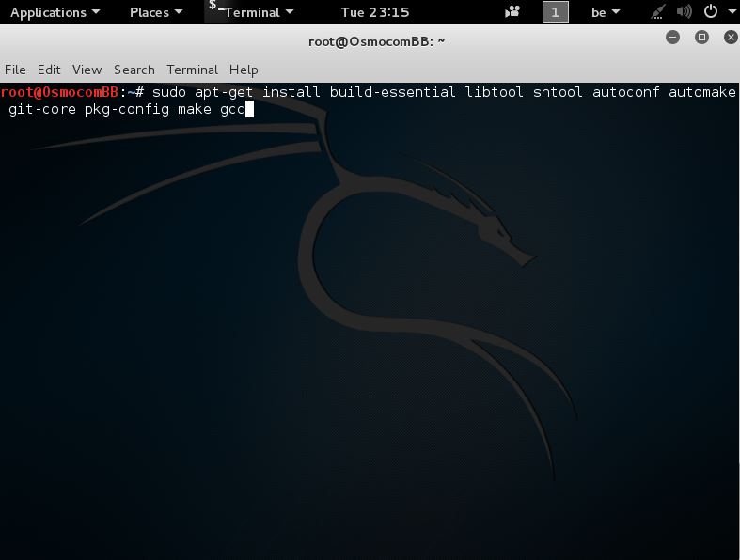
Task: Click the word 'git-core' in the command
Action: point(42,109)
